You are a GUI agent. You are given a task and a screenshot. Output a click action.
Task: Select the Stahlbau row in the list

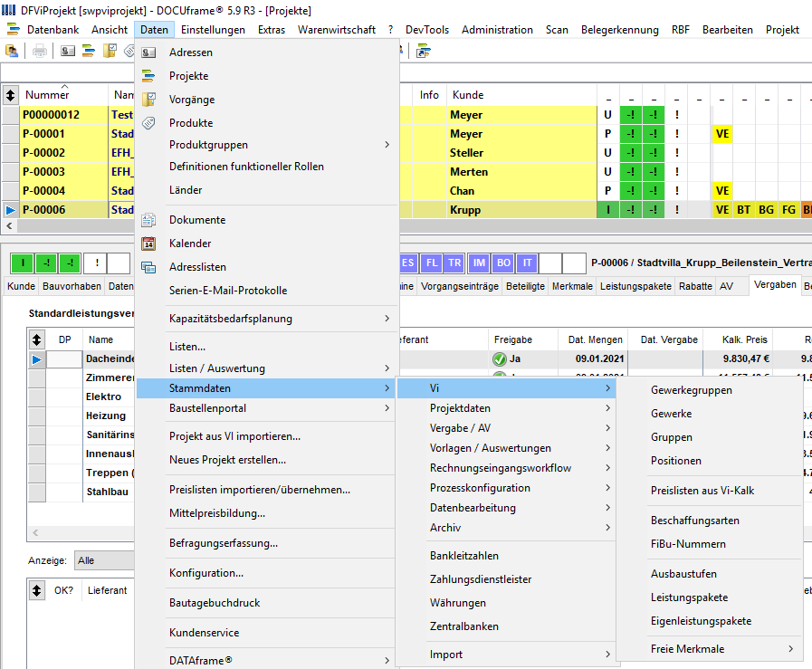click(x=107, y=492)
